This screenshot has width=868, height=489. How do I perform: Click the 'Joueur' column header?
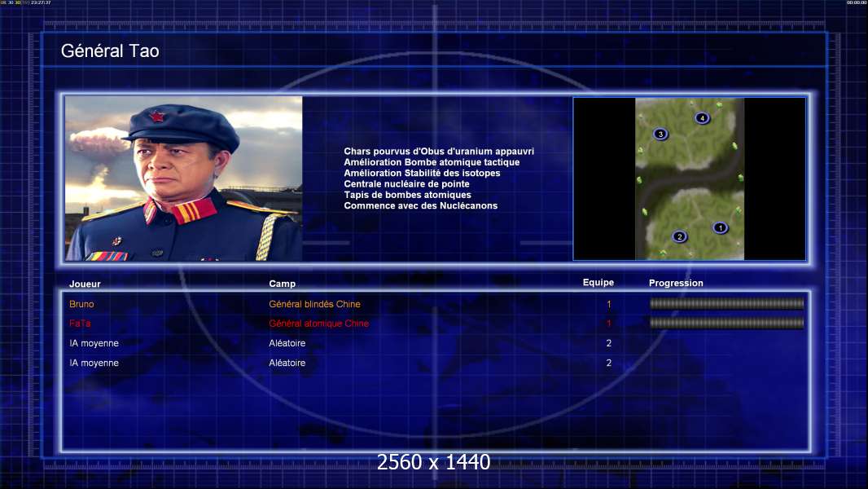pyautogui.click(x=85, y=284)
